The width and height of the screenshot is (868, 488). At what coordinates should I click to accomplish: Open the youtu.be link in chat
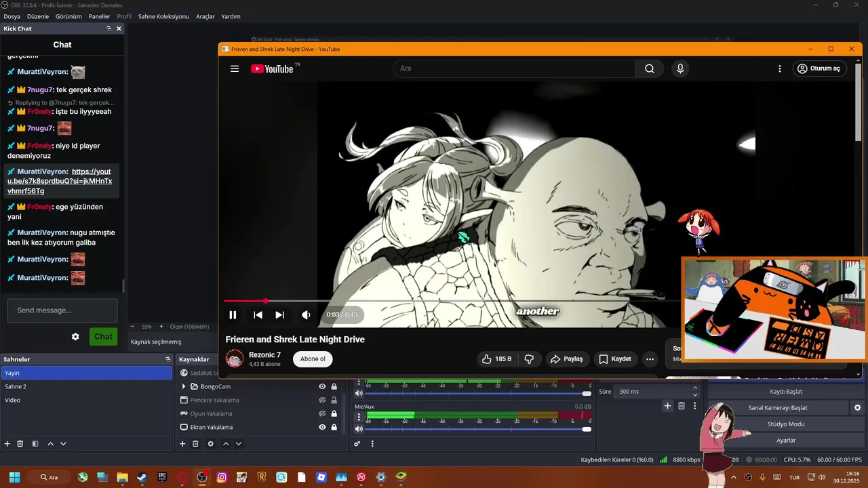pos(60,181)
